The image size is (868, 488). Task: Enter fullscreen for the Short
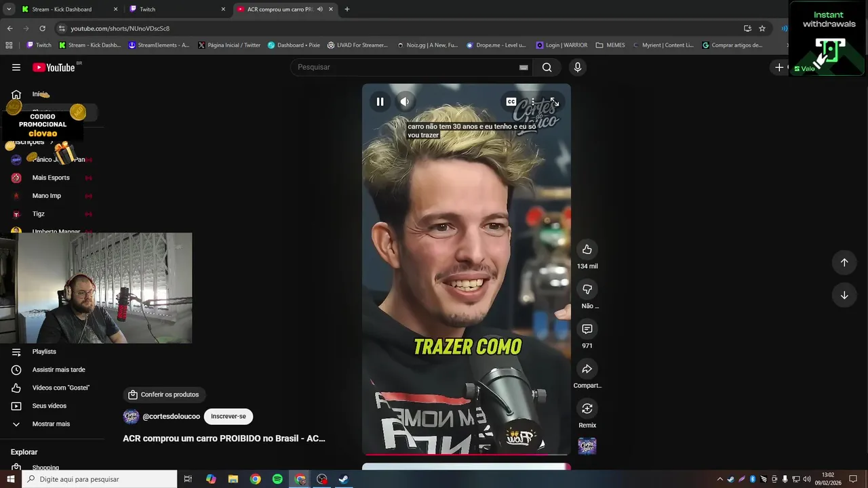click(x=554, y=102)
